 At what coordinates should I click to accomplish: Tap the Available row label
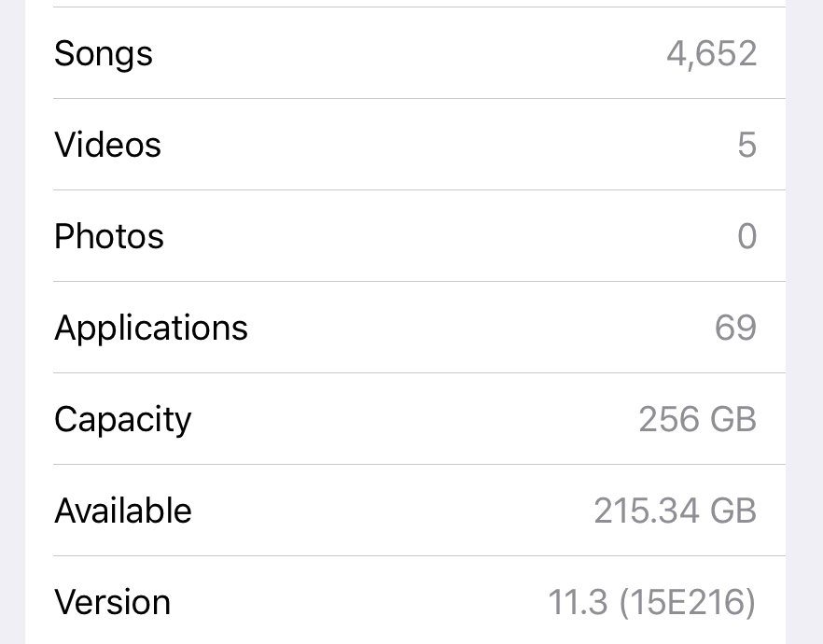click(x=123, y=511)
